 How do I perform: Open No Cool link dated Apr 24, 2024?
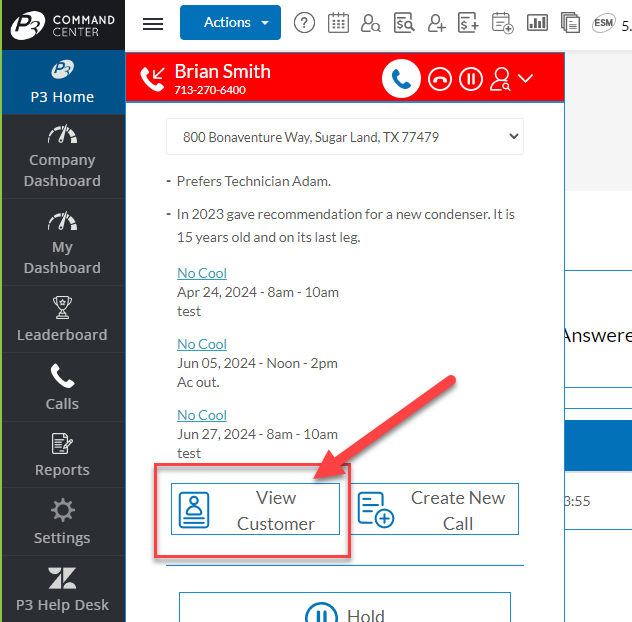202,273
